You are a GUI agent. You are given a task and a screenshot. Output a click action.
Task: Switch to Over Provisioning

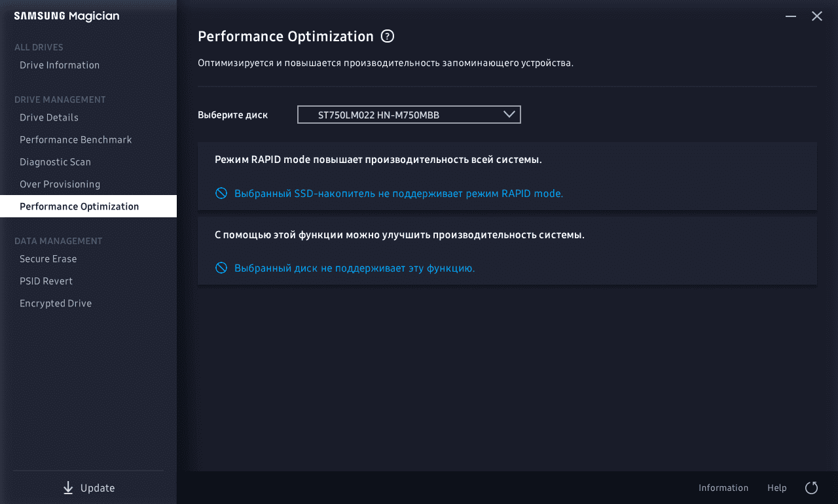coord(60,184)
